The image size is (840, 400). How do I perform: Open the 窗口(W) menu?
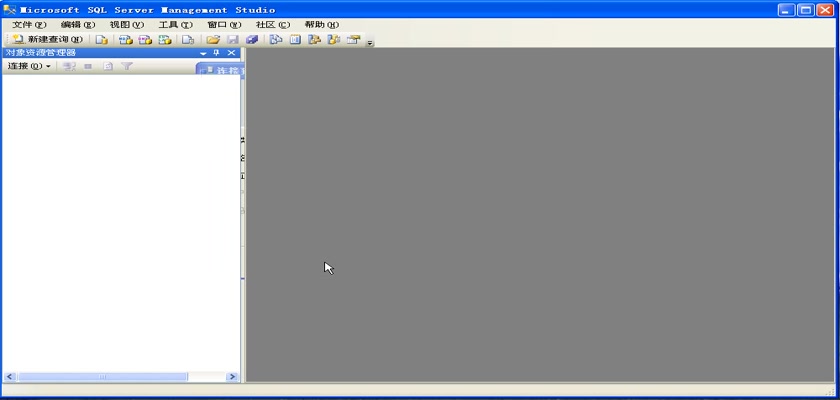(224, 25)
